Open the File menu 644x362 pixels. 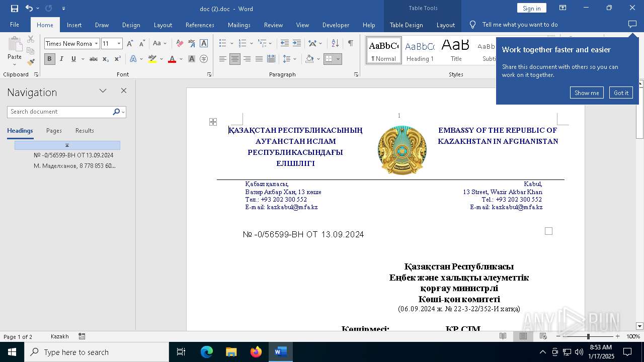pyautogui.click(x=15, y=25)
